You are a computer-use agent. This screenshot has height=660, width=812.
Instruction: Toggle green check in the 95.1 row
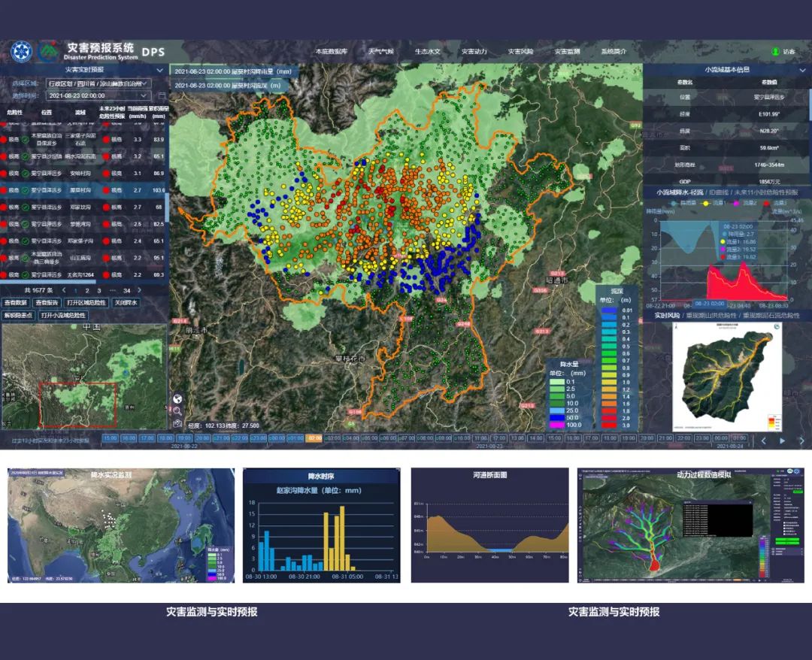[x=25, y=258]
